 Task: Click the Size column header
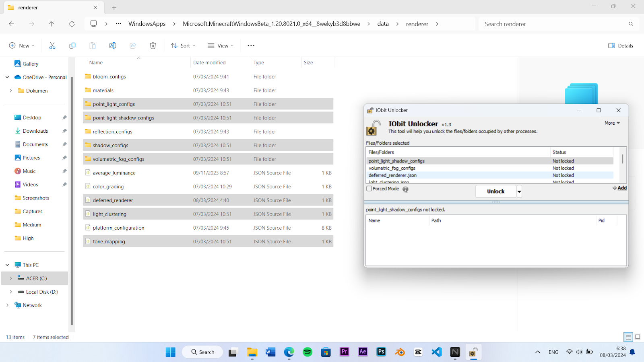[308, 63]
